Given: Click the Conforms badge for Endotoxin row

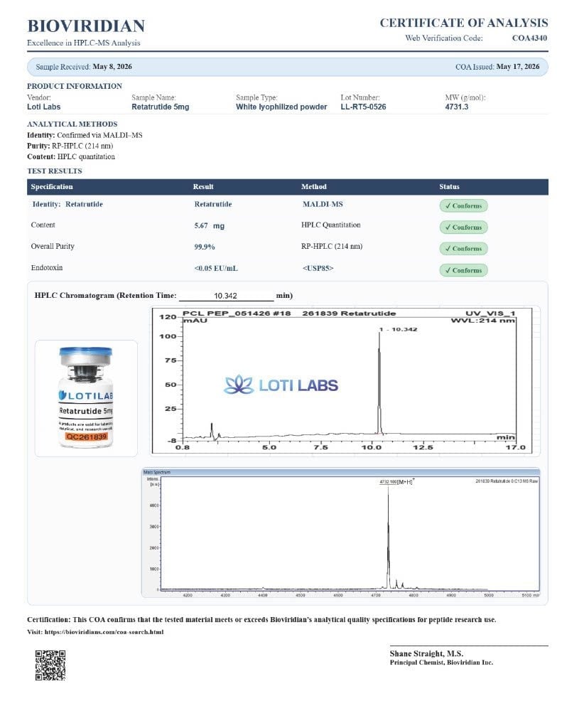Looking at the screenshot, I should tap(463, 270).
